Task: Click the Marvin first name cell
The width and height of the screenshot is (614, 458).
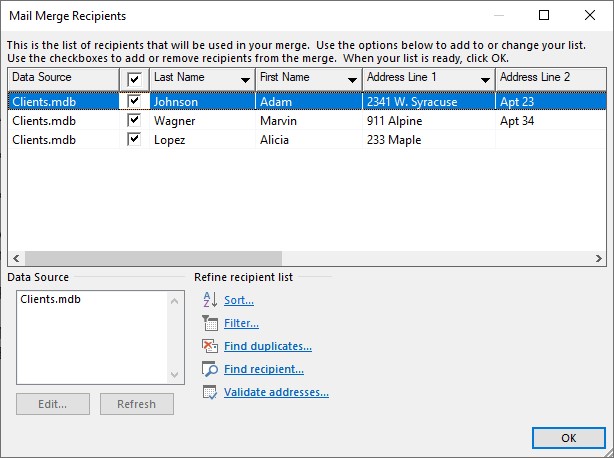Action: click(x=309, y=121)
